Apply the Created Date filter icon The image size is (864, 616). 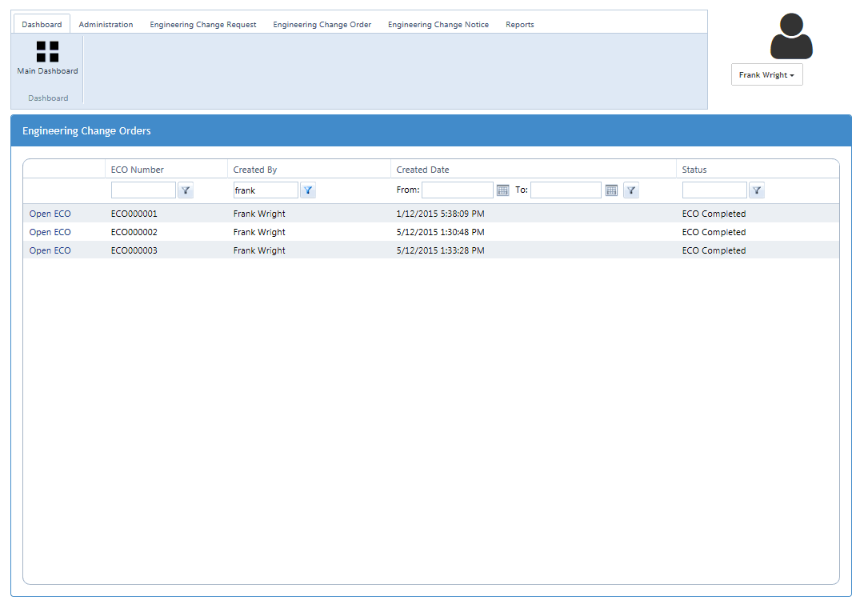(631, 190)
